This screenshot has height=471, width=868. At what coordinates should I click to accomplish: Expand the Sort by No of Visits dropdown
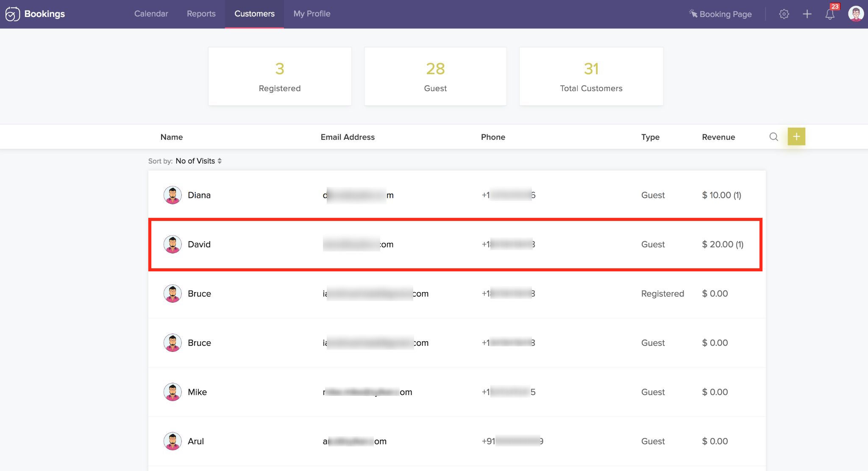pos(198,161)
